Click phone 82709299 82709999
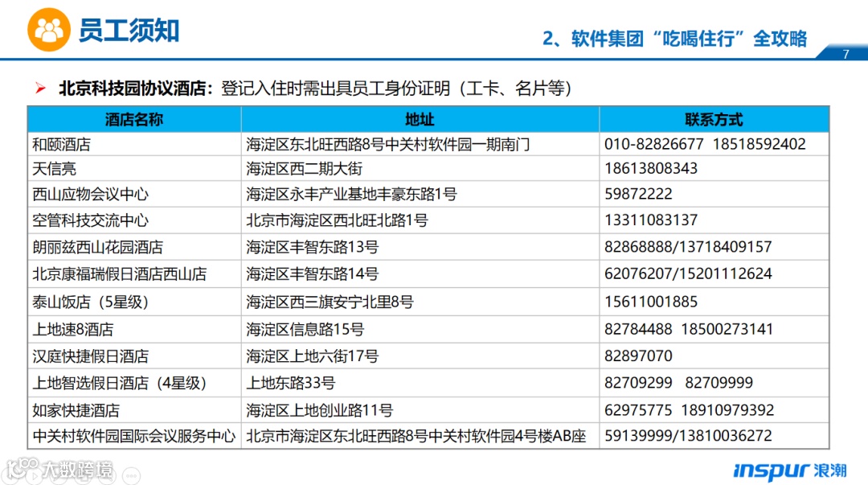Screen dimensions: 868x485 [x=678, y=383]
